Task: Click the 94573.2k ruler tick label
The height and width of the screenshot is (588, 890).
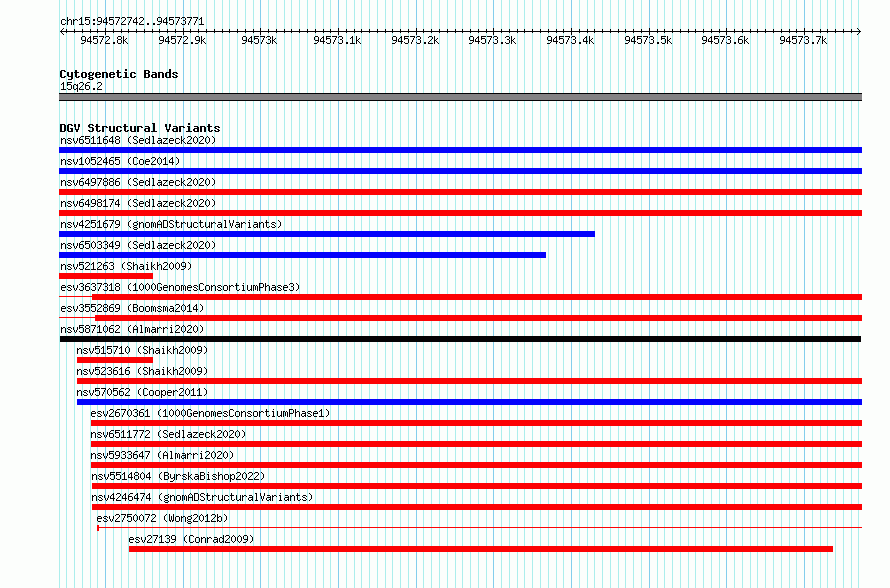Action: point(415,40)
